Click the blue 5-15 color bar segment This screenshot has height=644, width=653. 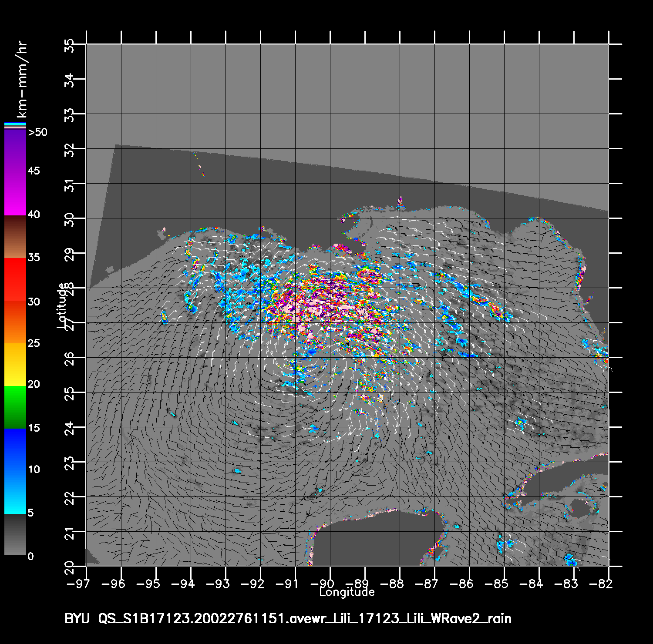point(15,472)
